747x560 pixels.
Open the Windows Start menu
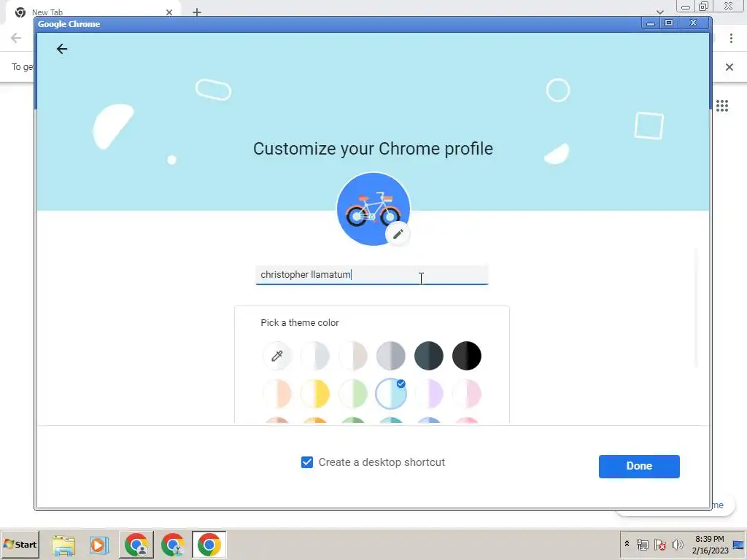coord(20,544)
